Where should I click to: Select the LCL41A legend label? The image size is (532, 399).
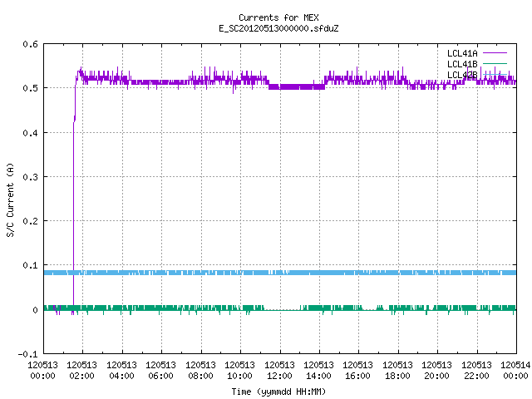click(x=462, y=53)
